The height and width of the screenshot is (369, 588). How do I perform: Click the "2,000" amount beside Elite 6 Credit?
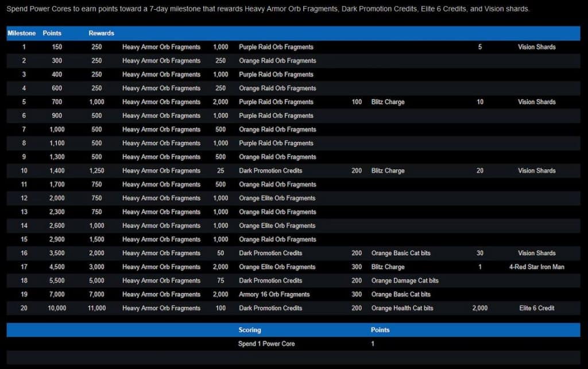point(480,308)
